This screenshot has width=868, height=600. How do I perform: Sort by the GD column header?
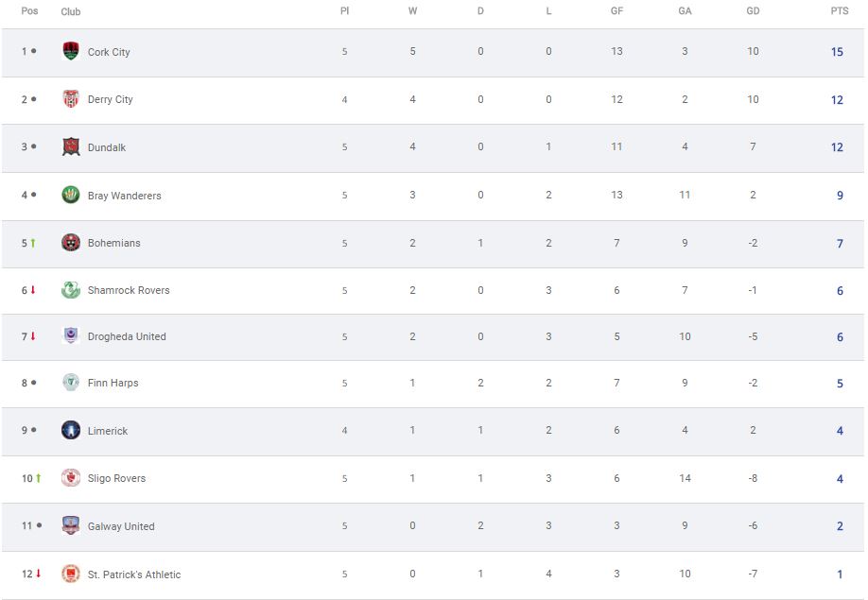[x=753, y=11]
